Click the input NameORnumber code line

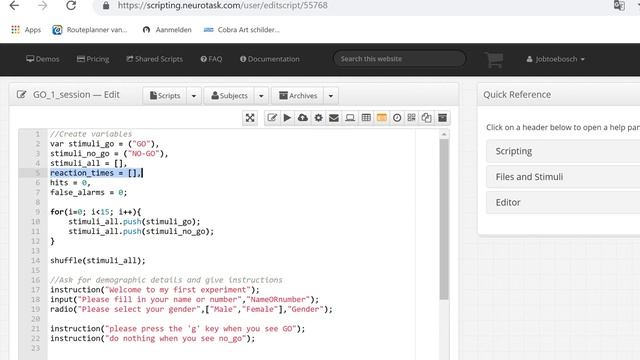[184, 299]
